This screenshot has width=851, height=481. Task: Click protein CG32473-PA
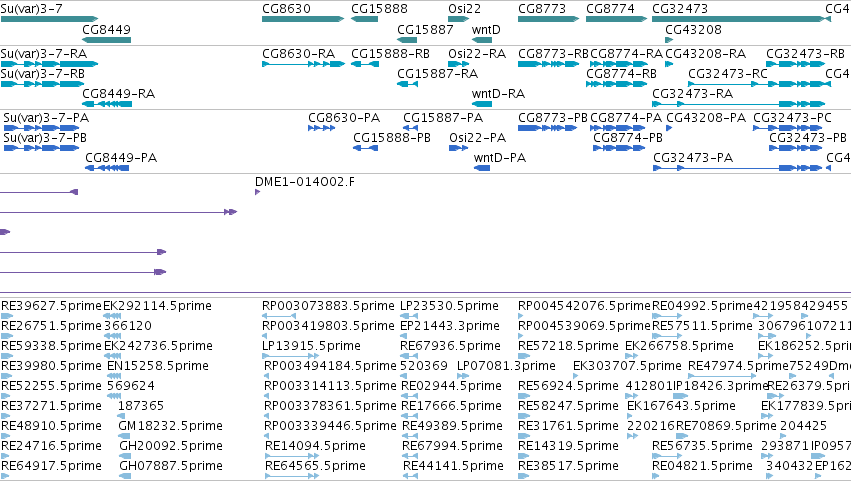coord(693,158)
